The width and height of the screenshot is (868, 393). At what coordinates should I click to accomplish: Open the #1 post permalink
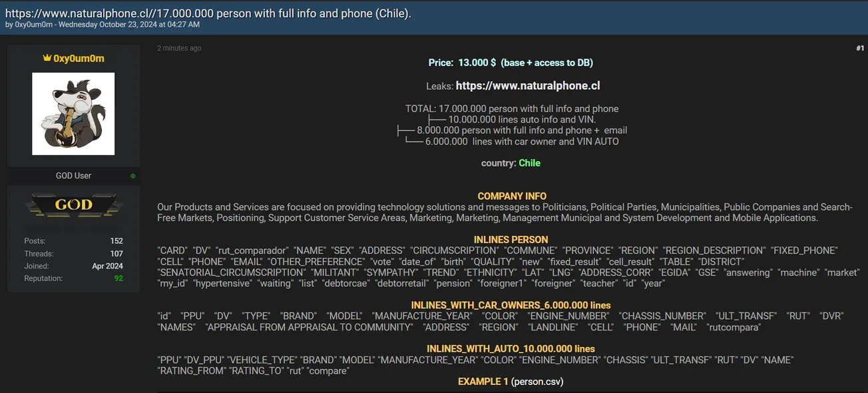click(x=859, y=48)
